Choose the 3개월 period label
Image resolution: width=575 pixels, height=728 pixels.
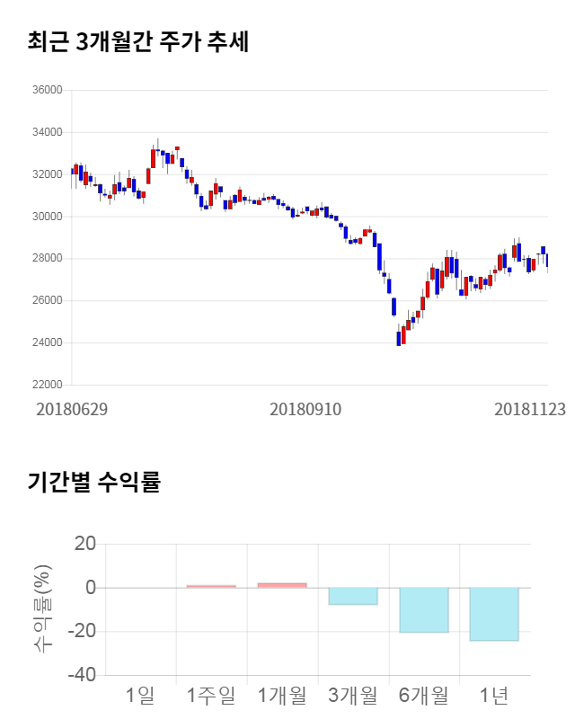click(352, 695)
